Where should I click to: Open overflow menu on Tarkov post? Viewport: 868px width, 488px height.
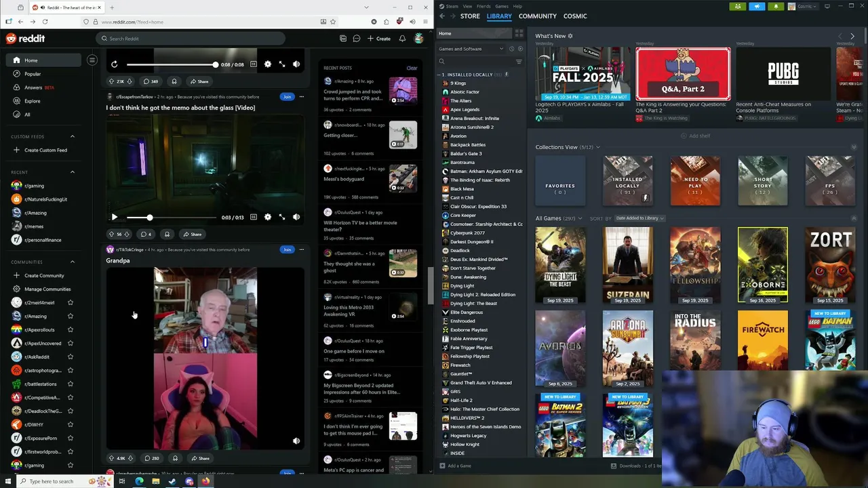(302, 97)
